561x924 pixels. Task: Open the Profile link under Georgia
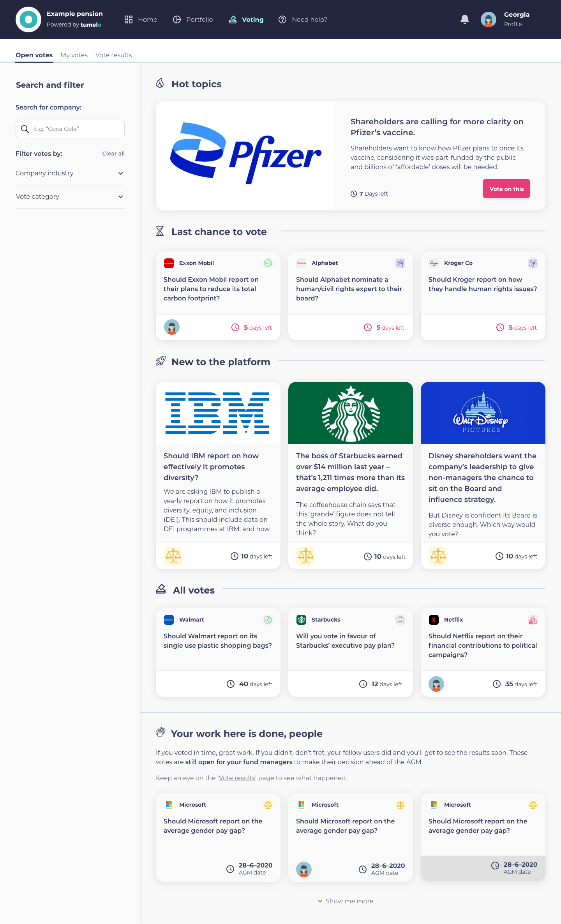point(513,24)
